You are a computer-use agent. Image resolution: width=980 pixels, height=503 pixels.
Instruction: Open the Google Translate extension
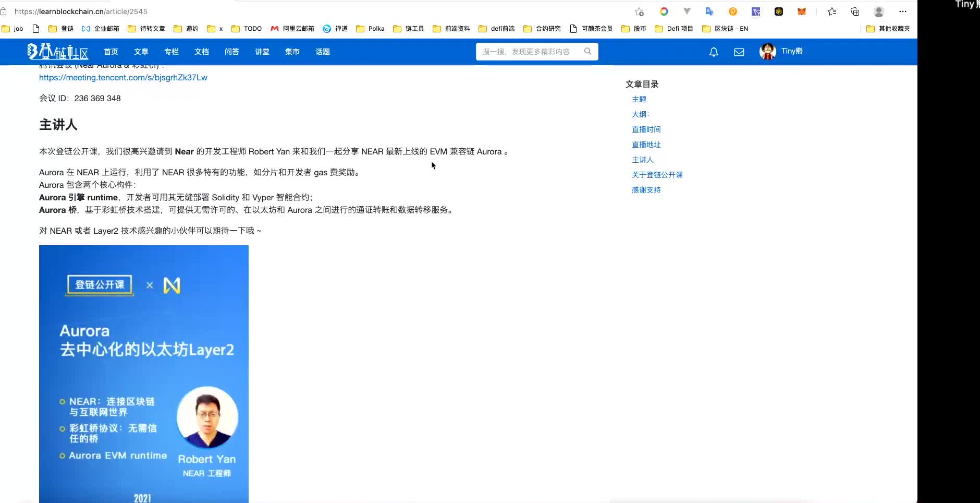point(709,11)
